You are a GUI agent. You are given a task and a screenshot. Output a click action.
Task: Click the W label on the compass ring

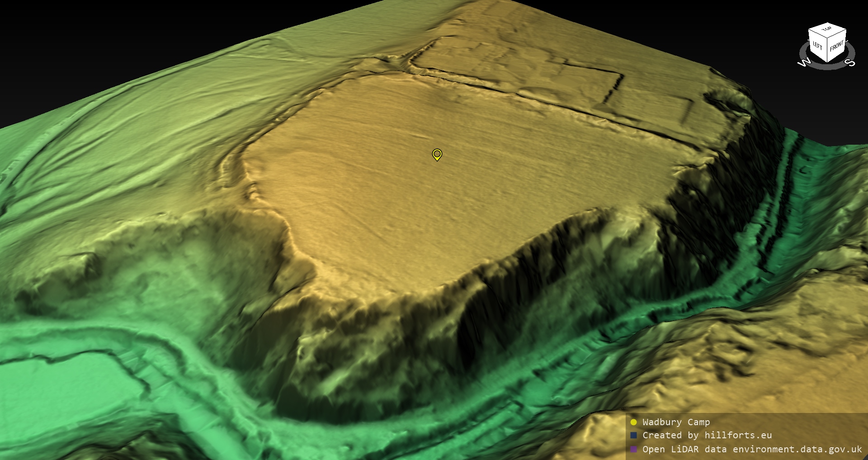[804, 62]
